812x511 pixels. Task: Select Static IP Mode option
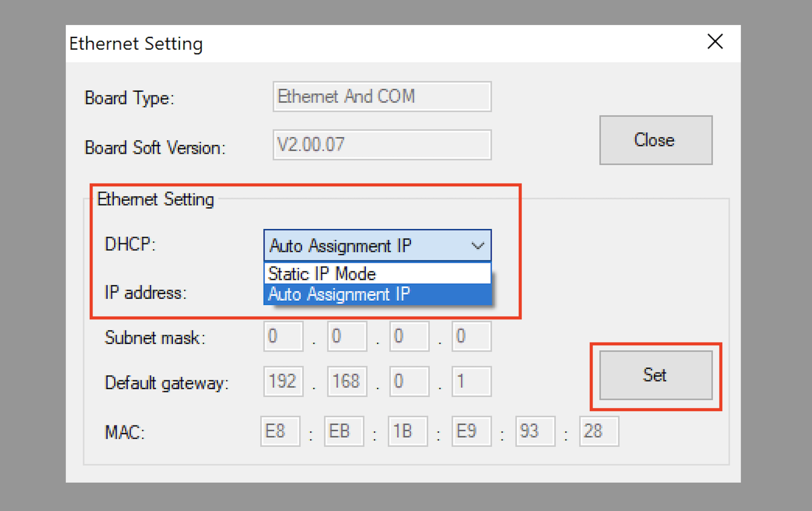click(x=377, y=274)
